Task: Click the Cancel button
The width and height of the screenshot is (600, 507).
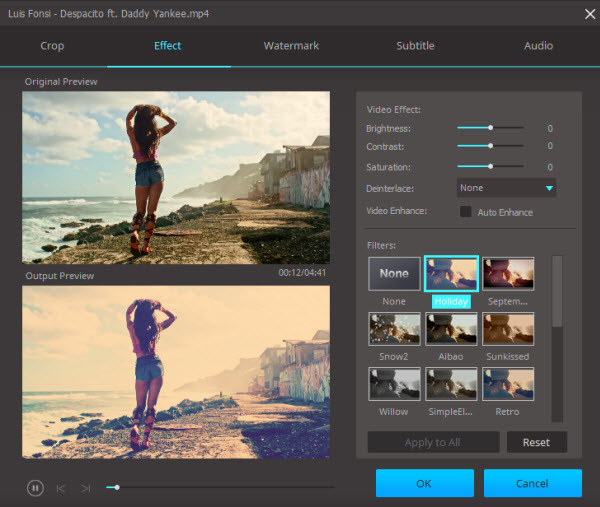Action: pyautogui.click(x=533, y=483)
